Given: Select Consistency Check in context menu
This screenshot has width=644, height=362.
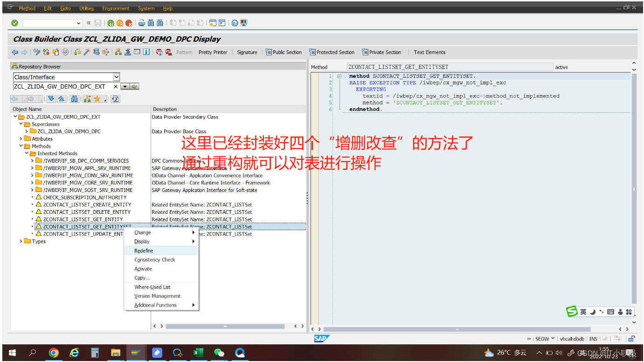Looking at the screenshot, I should click(161, 260).
